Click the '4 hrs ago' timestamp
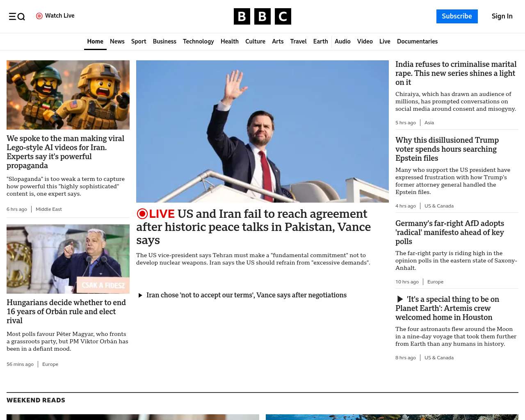The width and height of the screenshot is (525, 420). tap(406, 206)
